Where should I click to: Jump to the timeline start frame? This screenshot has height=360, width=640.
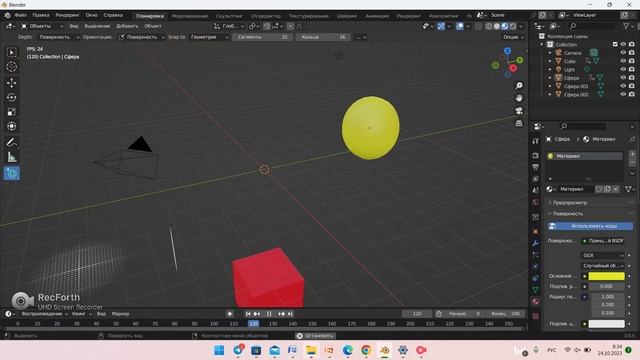[x=248, y=314]
